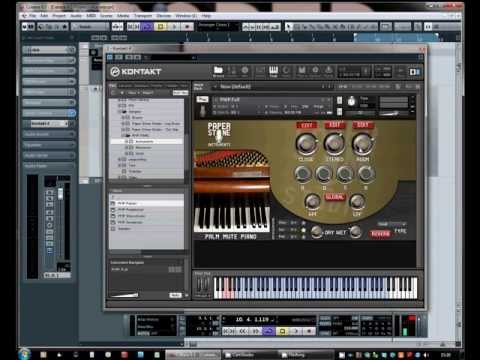
Task: Open the Kontakt Options gear icon
Action: [x=315, y=71]
